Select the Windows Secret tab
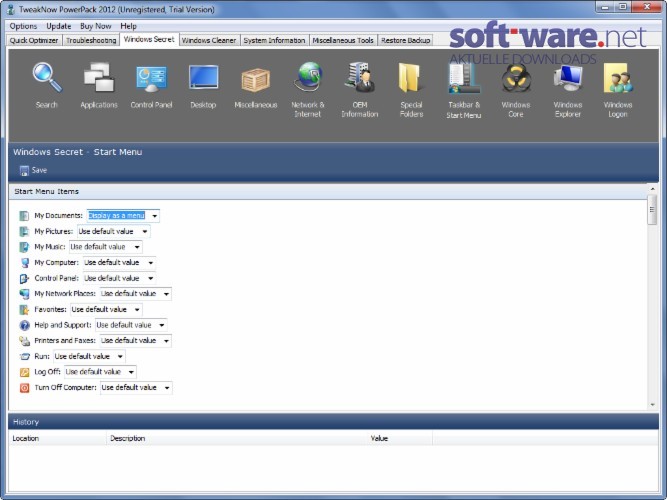This screenshot has width=667, height=500. [x=149, y=39]
